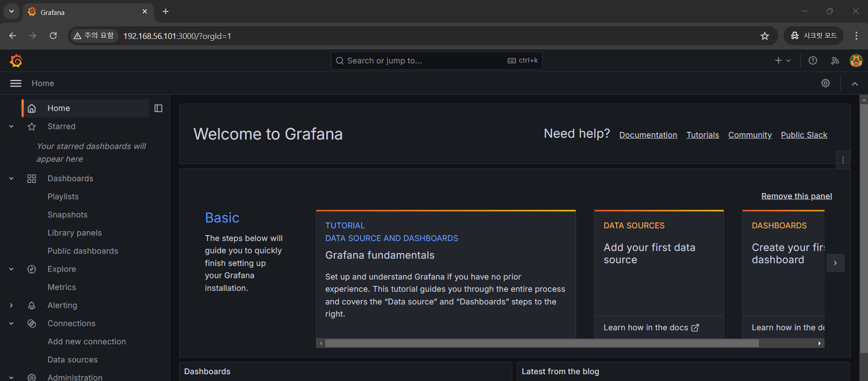Open the hamburger menu toggle
This screenshot has width=868, height=381.
[16, 83]
